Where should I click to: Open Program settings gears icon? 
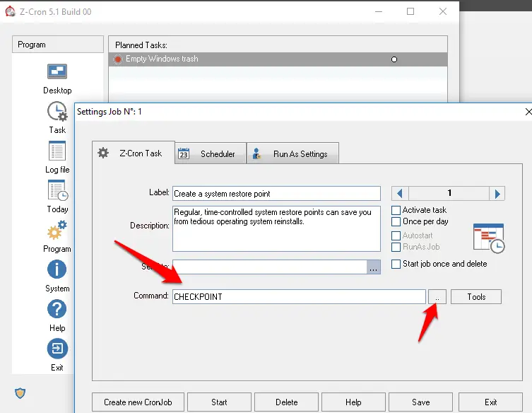57,230
